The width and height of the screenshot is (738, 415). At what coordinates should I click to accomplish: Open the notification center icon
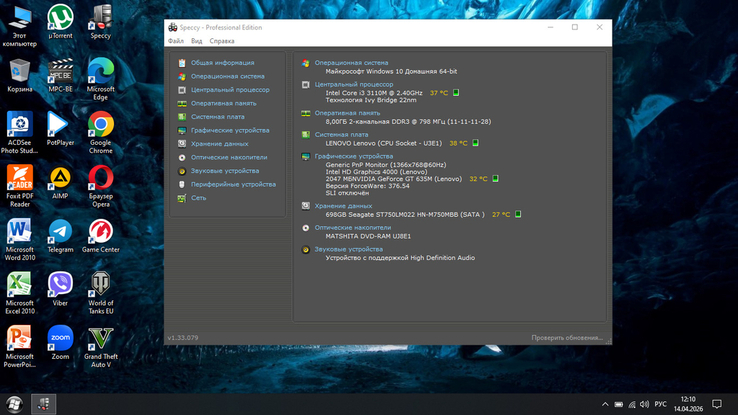pos(717,404)
